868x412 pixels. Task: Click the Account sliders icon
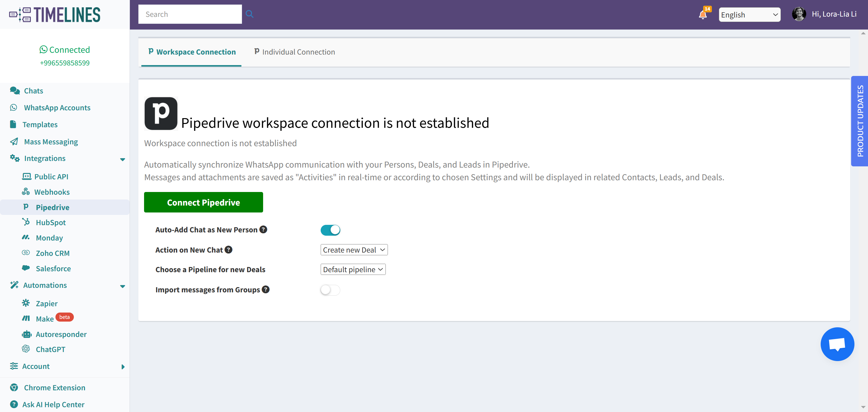[14, 366]
